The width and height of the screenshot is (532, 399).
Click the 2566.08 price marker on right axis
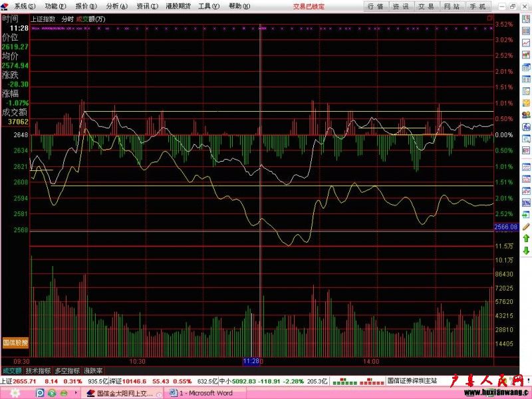506,227
